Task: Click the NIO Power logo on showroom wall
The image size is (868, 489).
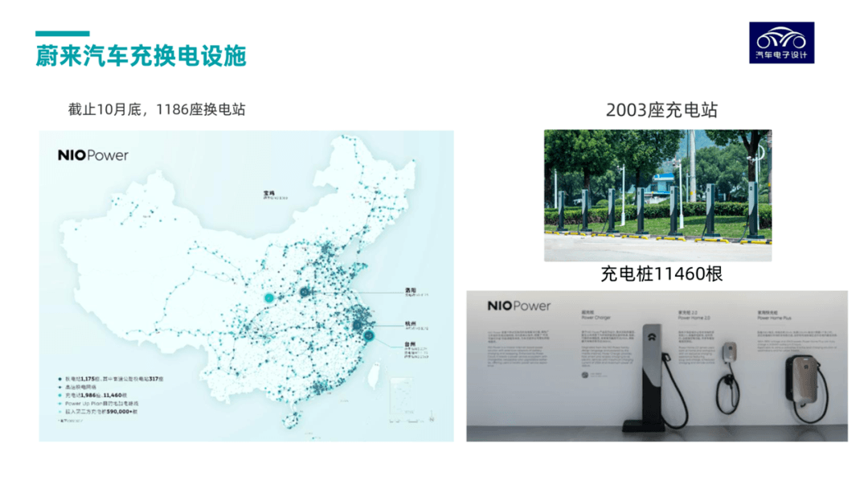Action: click(518, 306)
